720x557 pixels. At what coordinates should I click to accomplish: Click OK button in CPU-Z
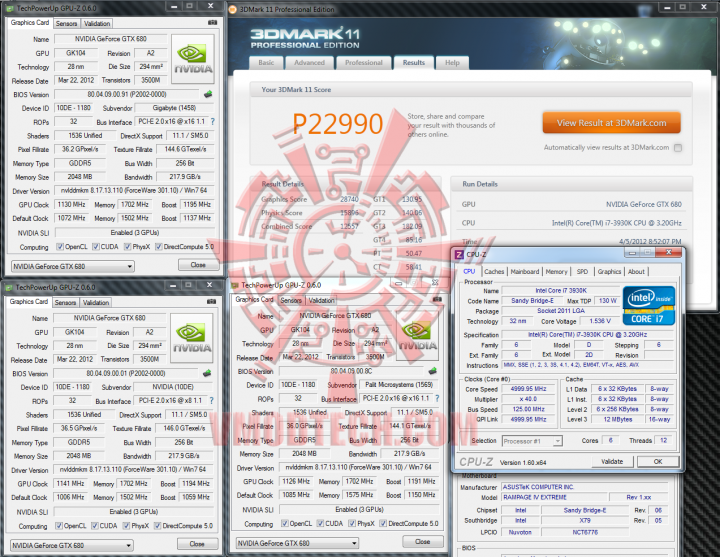tap(658, 461)
